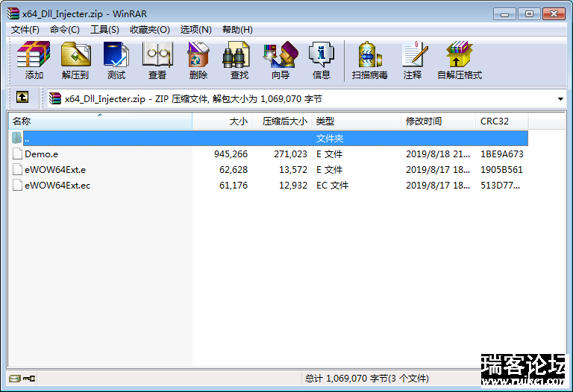Click the archive path text field
573x392 pixels.
301,99
